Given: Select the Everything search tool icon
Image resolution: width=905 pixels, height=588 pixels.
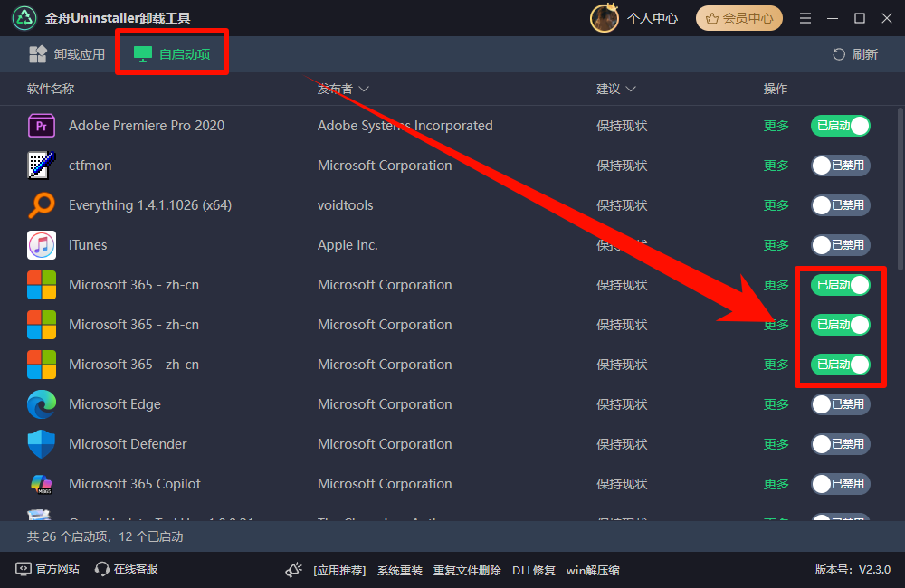Looking at the screenshot, I should click(x=42, y=204).
